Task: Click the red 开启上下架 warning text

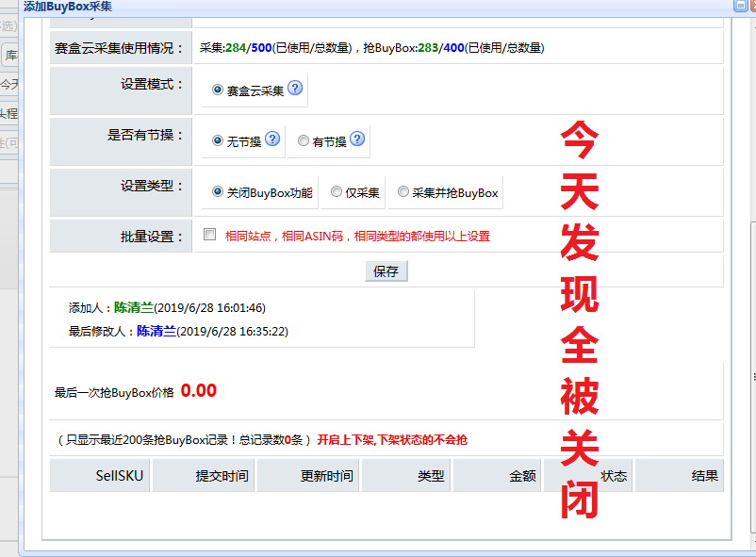Action: pyautogui.click(x=392, y=440)
